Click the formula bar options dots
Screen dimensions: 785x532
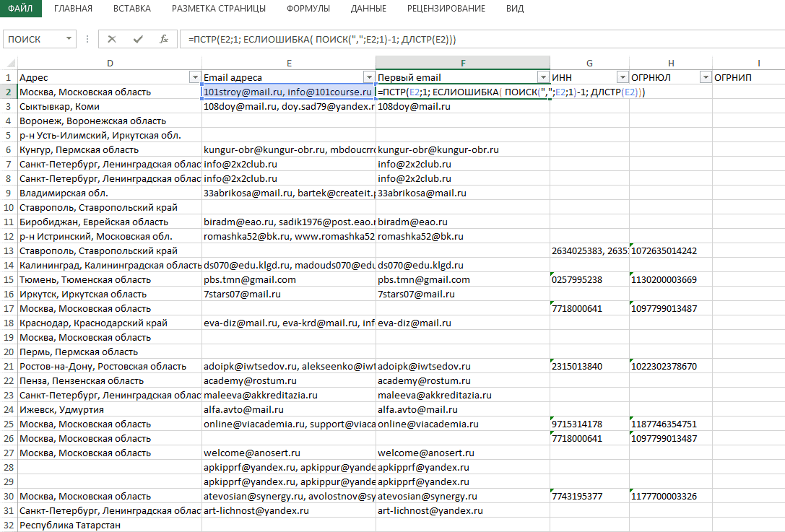(87, 39)
